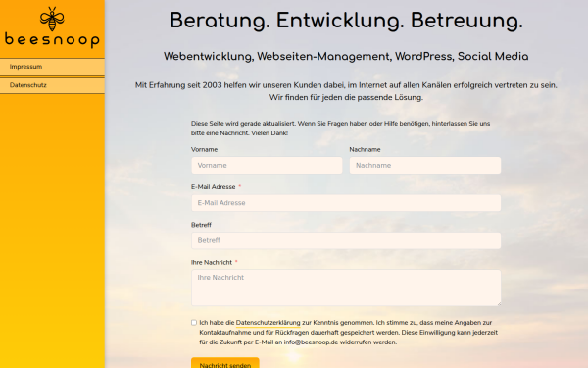Focus the Vorname input field
The image size is (588, 368).
[267, 165]
